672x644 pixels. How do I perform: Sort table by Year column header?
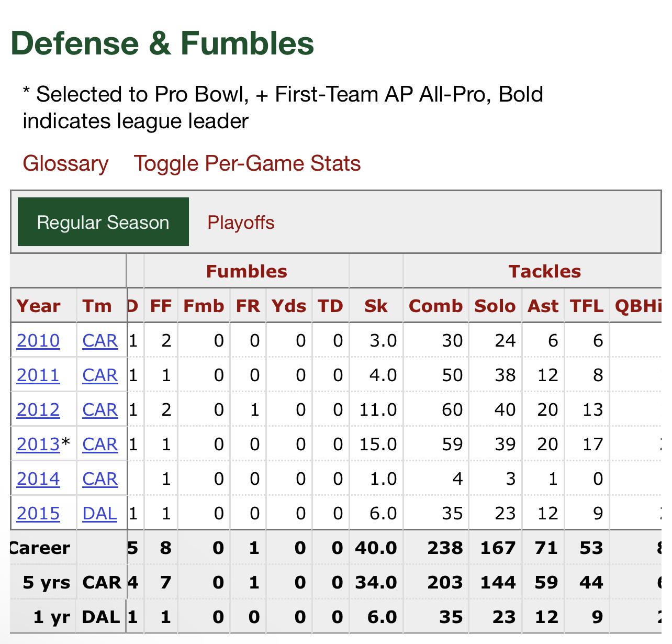[38, 306]
